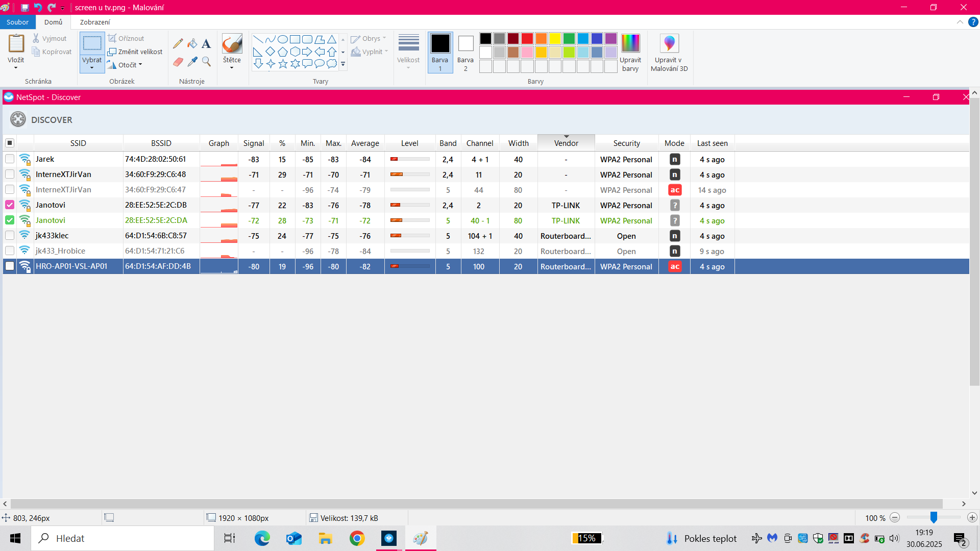980x551 pixels.
Task: Click Změnit velikost resize button
Action: point(135,52)
